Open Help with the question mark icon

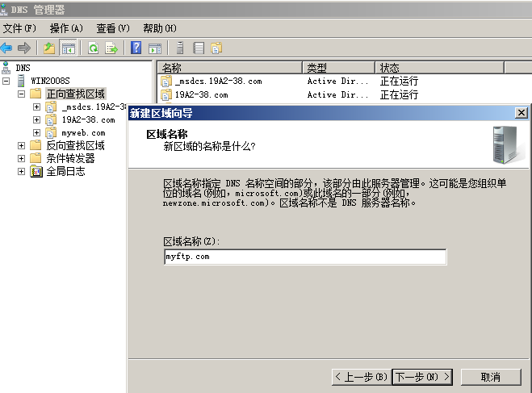click(136, 48)
